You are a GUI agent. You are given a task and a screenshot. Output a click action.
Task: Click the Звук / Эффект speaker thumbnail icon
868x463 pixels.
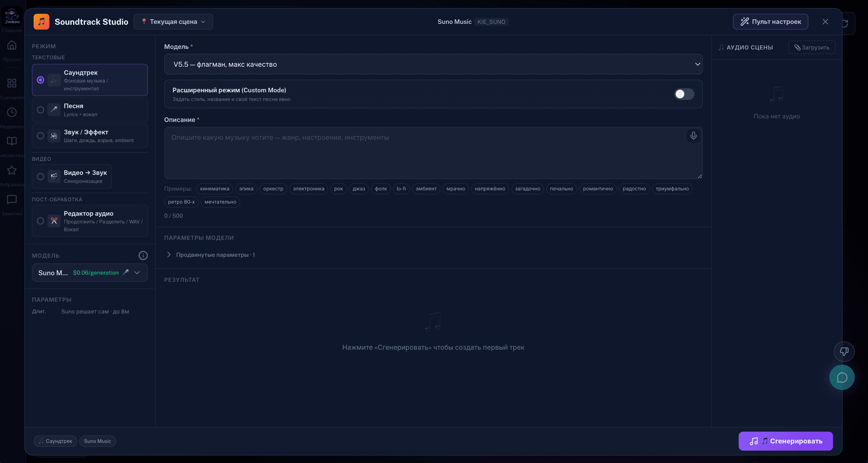point(54,136)
